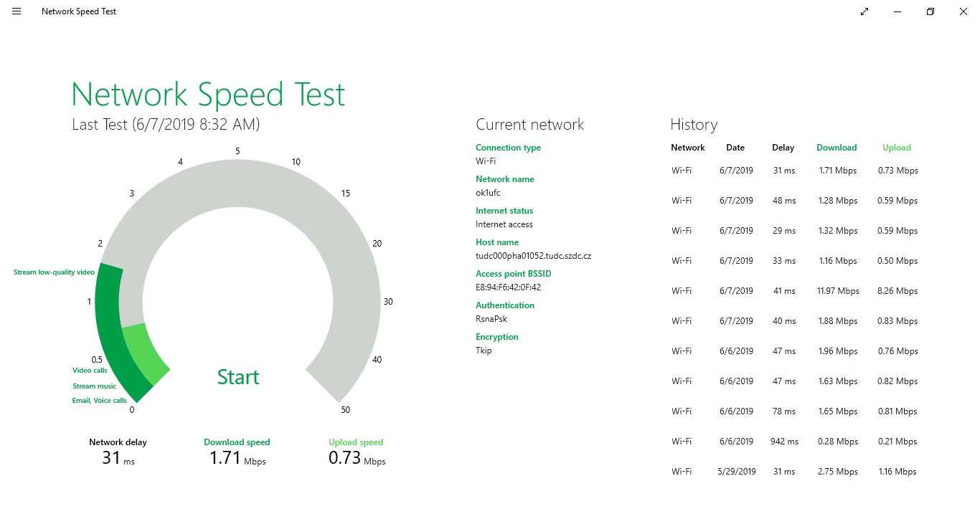The height and width of the screenshot is (529, 980).
Task: Select the 5/29/2019 history entry
Action: pos(793,472)
